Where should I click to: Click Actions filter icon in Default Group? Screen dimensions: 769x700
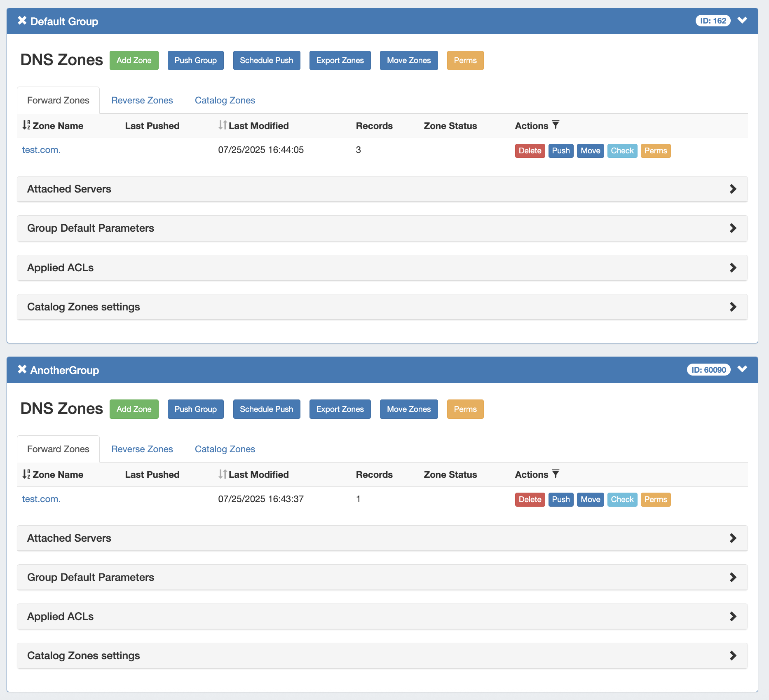[556, 125]
